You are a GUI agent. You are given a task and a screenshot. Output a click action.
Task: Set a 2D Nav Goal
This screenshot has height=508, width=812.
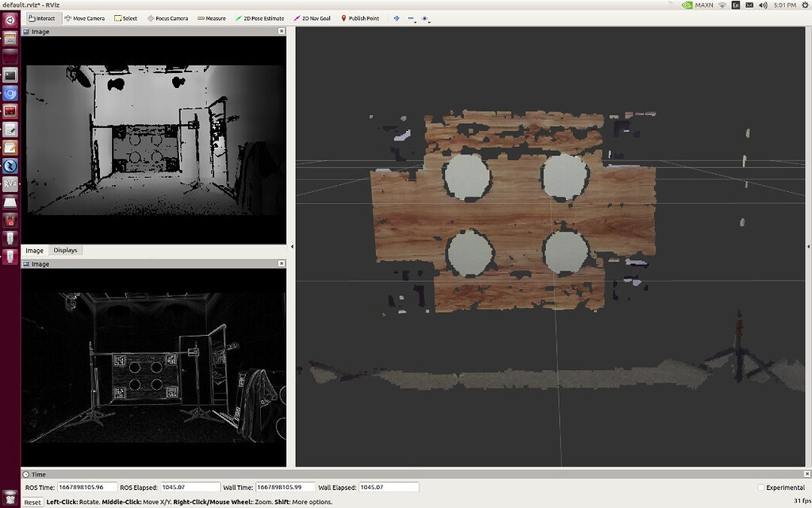312,17
